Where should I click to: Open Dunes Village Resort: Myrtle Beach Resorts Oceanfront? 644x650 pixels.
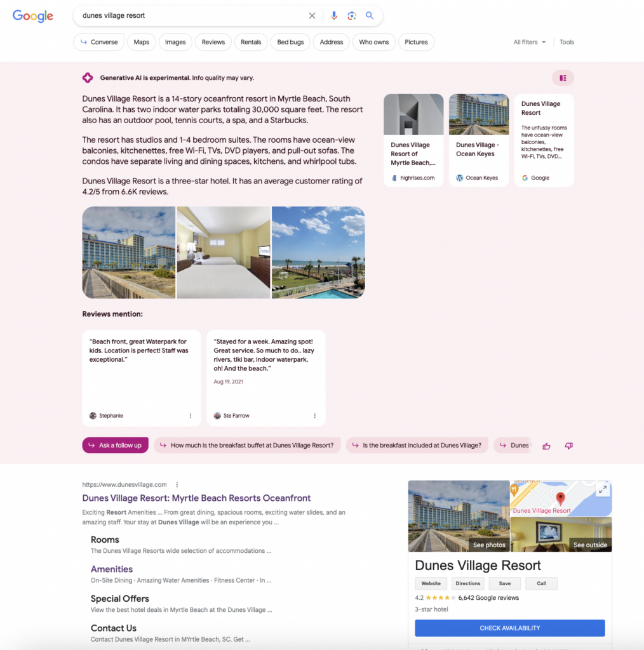196,498
